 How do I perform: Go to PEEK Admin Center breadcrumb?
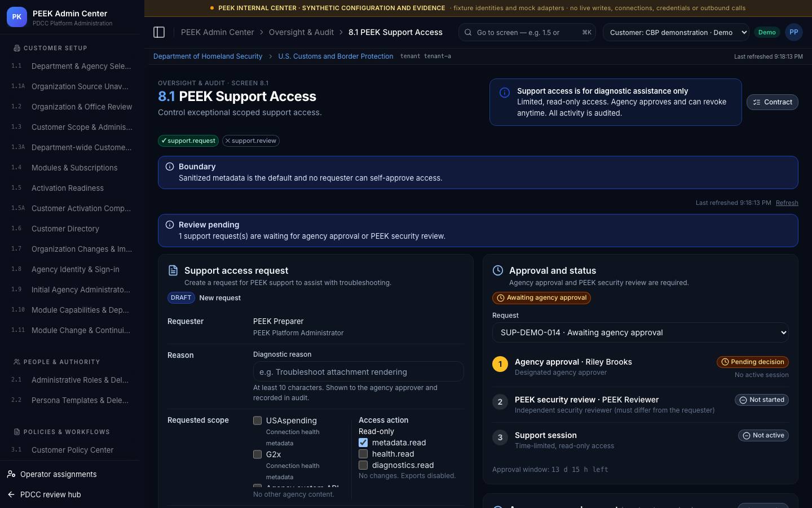(x=217, y=32)
